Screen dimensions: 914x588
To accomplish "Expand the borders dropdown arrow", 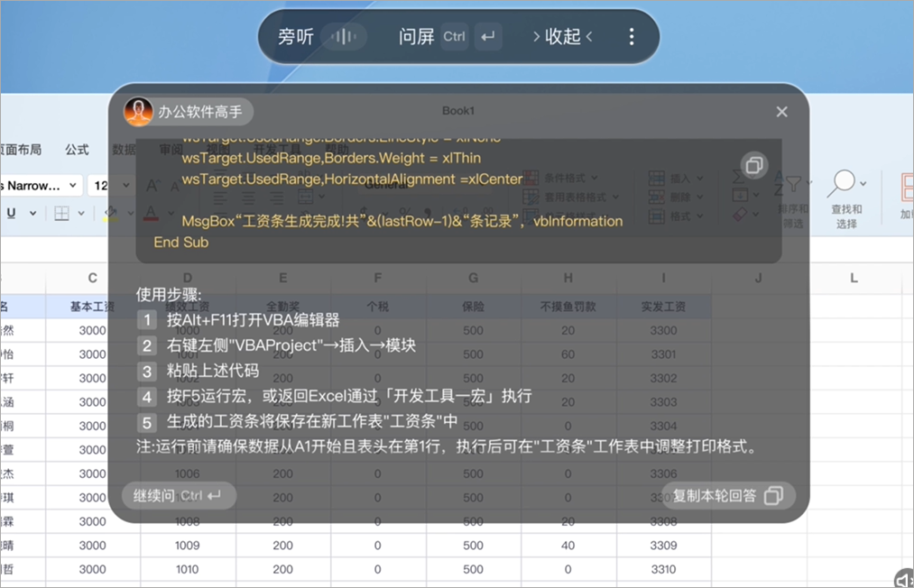I will [x=81, y=213].
